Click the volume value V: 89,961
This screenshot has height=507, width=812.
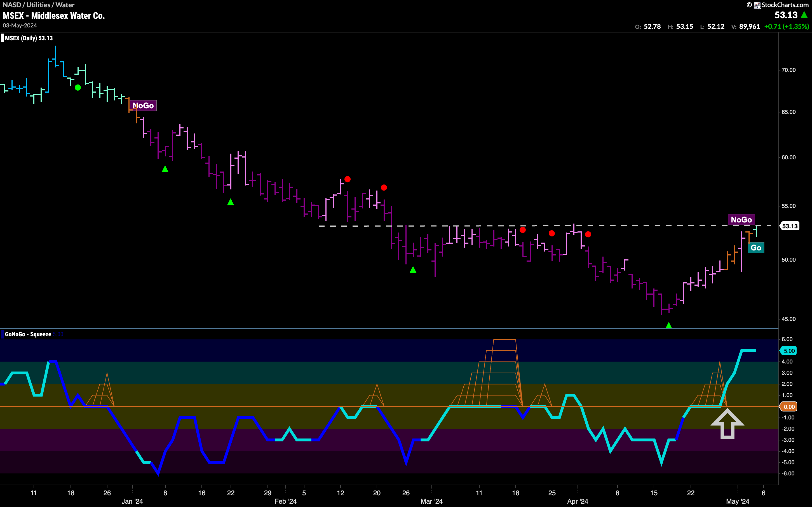pos(746,27)
